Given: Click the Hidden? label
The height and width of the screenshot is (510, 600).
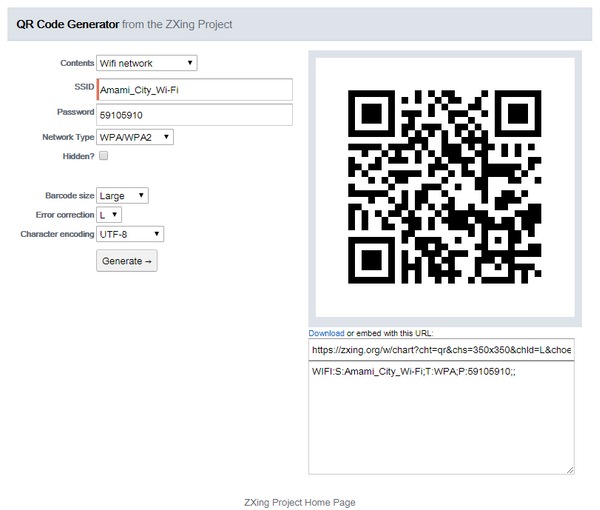Looking at the screenshot, I should tap(78, 156).
